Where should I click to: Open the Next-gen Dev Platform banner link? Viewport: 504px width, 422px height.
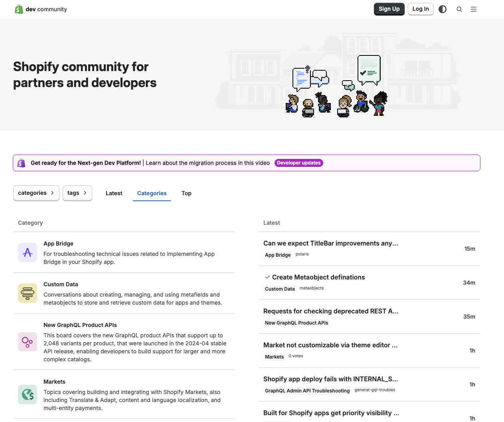tap(86, 163)
